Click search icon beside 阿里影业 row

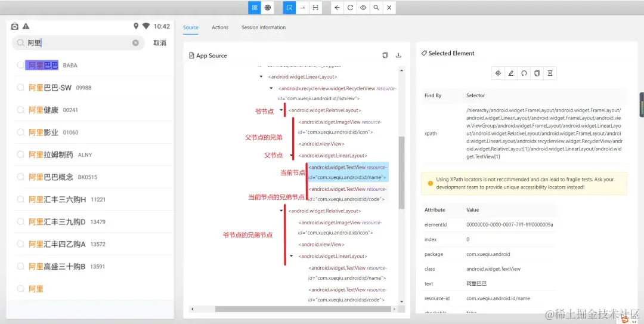coord(20,132)
